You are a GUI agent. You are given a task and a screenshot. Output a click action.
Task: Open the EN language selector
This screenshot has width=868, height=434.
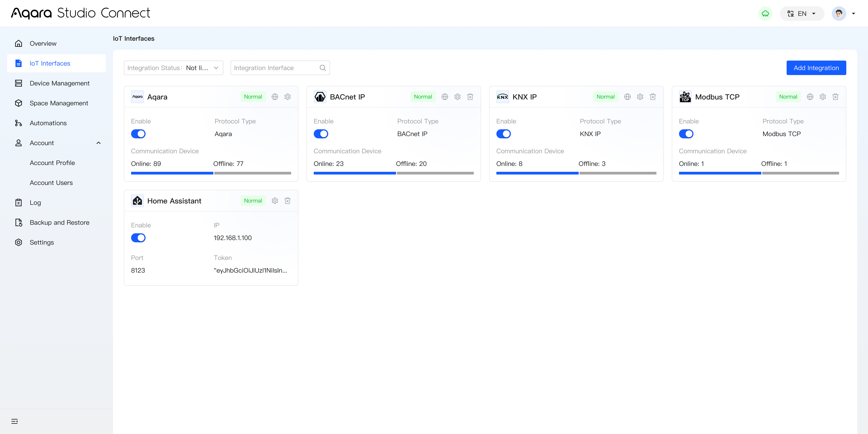[x=802, y=14]
